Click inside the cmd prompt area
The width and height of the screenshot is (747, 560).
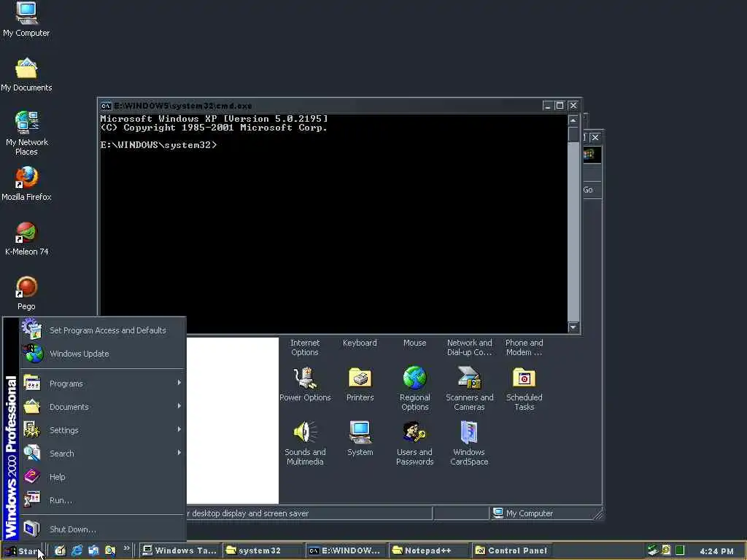[333, 224]
